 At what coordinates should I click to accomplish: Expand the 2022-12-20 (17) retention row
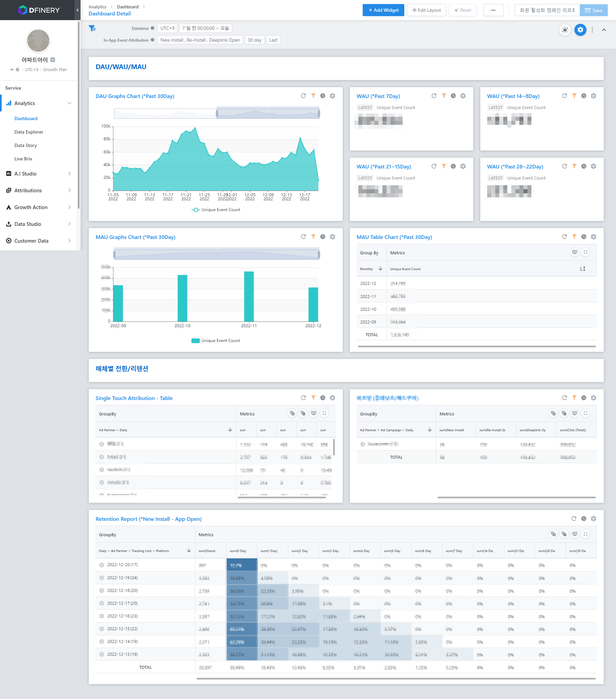tap(102, 565)
